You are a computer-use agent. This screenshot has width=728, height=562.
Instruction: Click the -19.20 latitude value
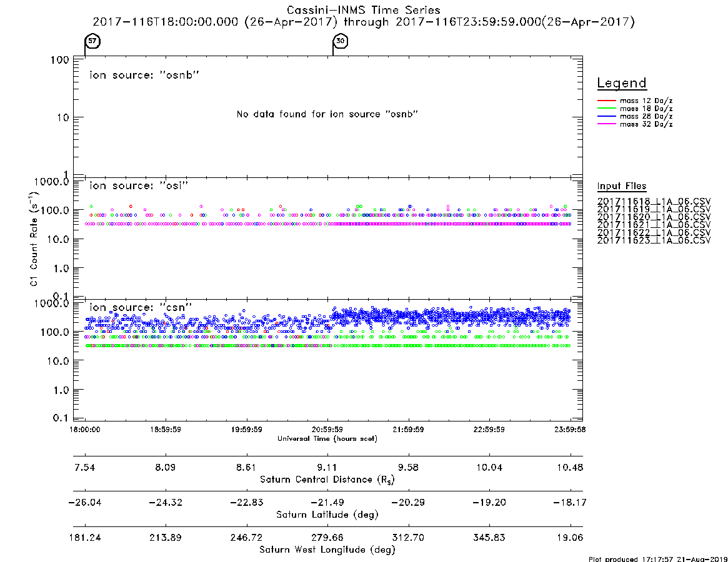pos(489,503)
